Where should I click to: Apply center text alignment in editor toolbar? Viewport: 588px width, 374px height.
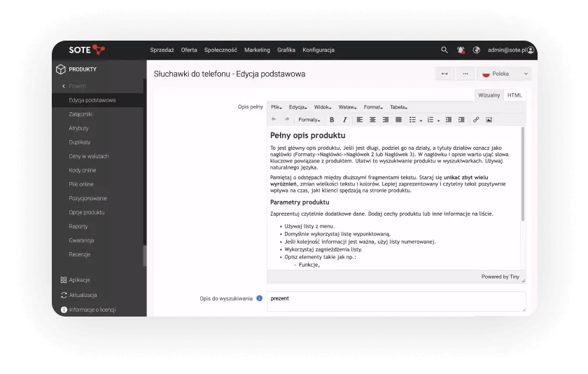pos(372,120)
